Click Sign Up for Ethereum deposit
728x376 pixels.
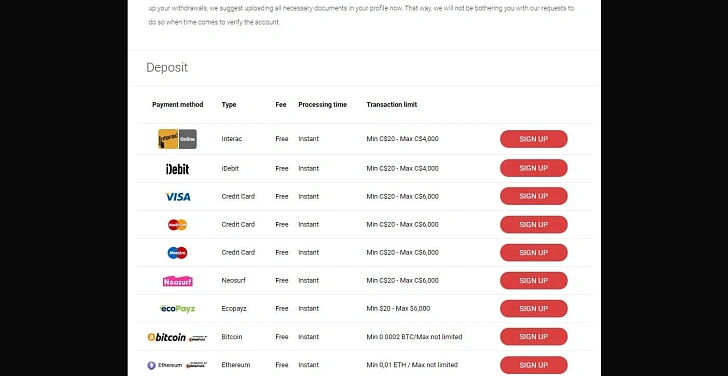point(533,365)
